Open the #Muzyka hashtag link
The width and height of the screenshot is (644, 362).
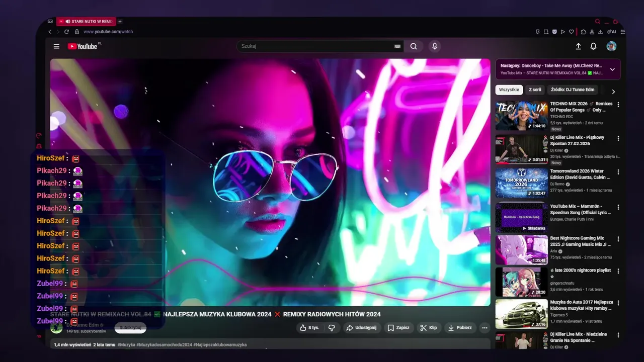click(126, 345)
